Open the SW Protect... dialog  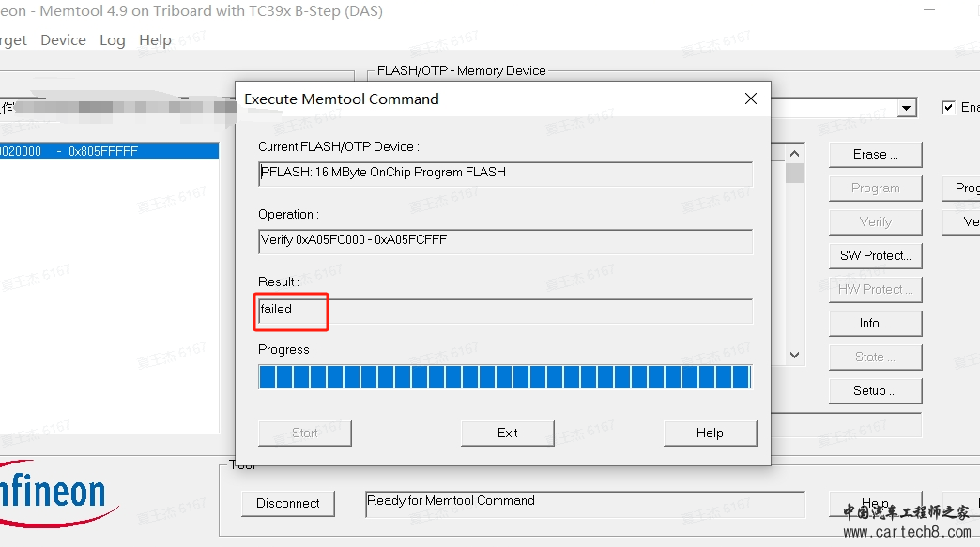coord(875,255)
